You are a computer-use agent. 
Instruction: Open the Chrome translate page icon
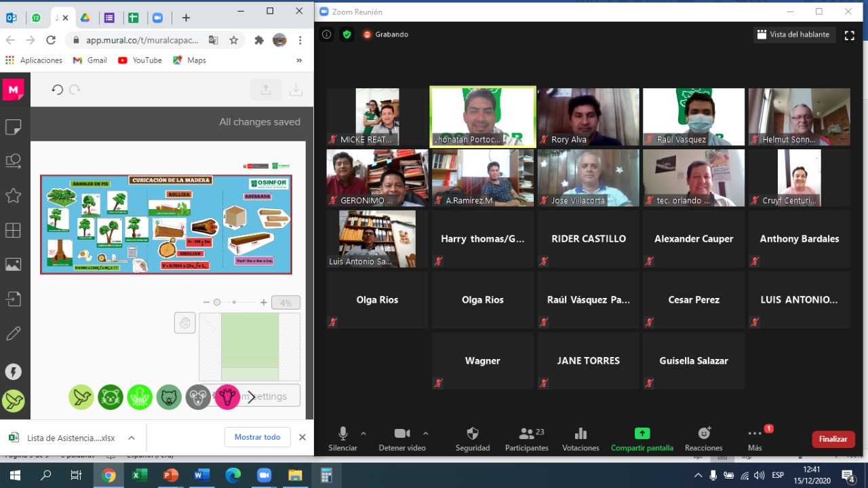point(214,40)
